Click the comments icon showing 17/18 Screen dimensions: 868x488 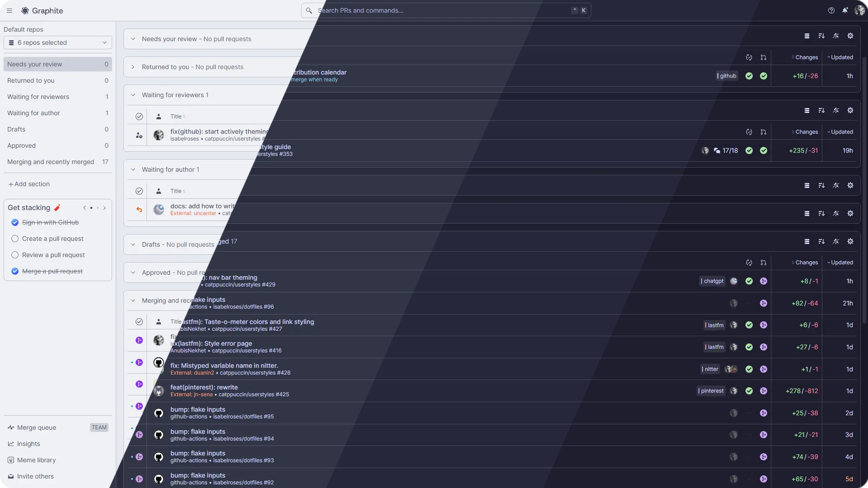click(x=717, y=150)
